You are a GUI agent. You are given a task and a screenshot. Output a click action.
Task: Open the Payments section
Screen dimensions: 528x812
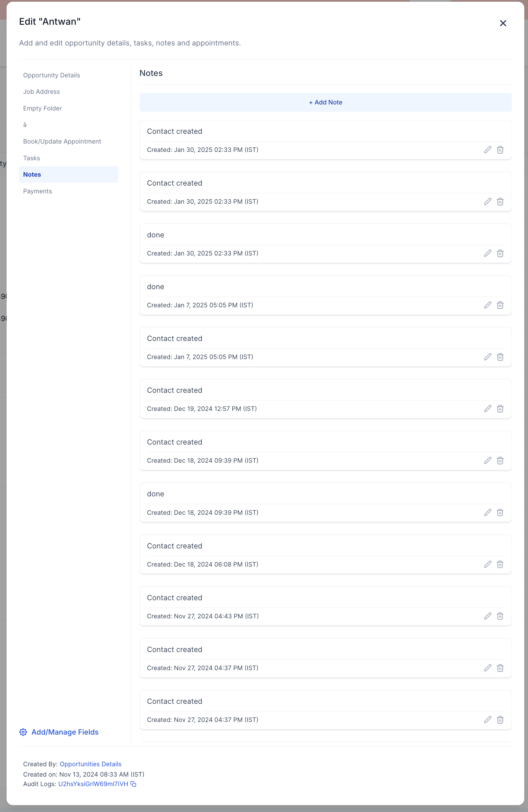37,191
